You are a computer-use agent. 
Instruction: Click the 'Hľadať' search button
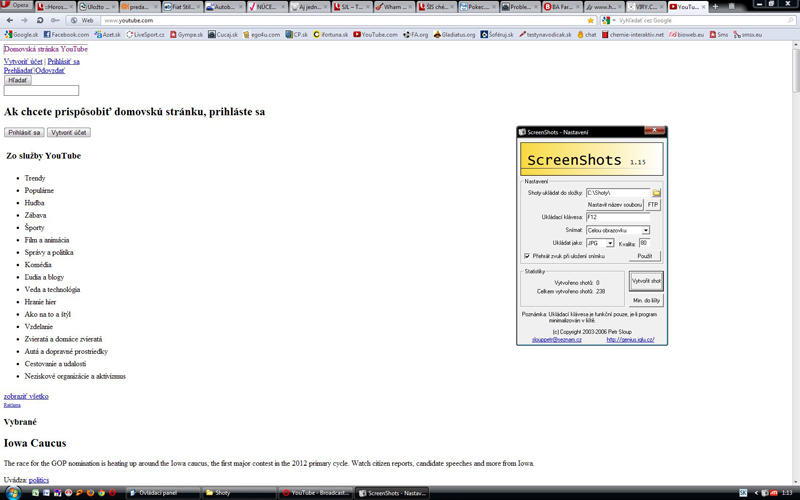18,80
